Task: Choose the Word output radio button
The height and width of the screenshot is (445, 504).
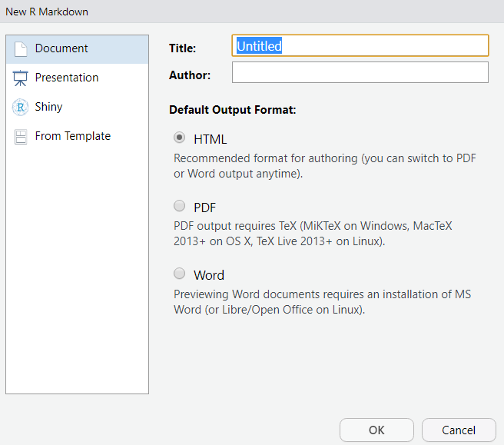Action: click(x=179, y=274)
